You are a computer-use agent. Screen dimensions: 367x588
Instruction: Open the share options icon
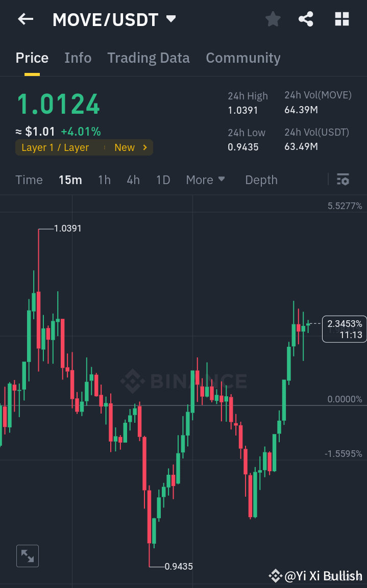(x=306, y=19)
